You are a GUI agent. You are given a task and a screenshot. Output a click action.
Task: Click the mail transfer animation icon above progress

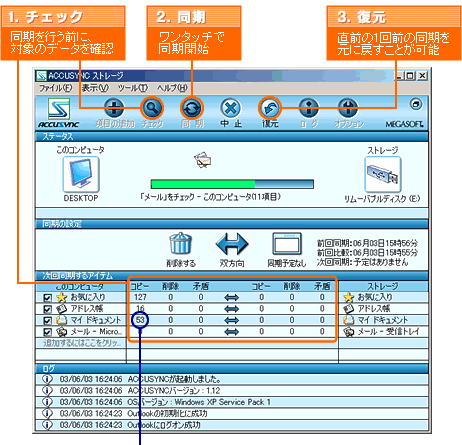click(x=203, y=160)
